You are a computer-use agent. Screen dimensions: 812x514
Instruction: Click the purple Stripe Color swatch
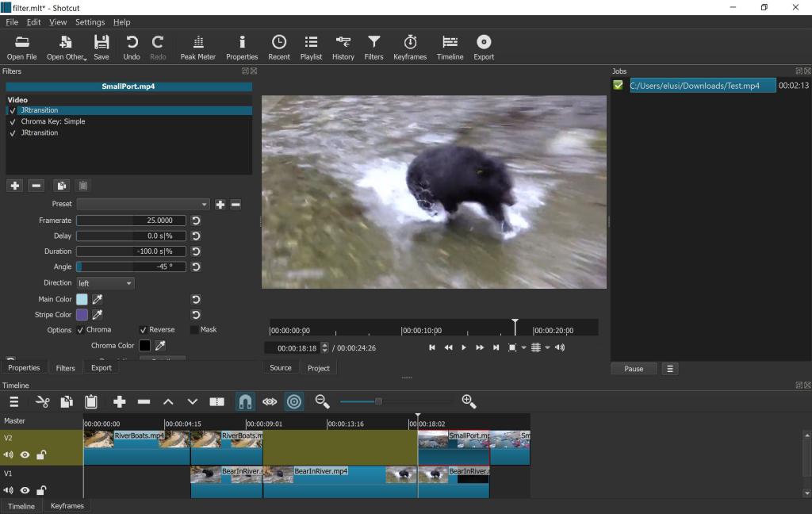tap(82, 315)
